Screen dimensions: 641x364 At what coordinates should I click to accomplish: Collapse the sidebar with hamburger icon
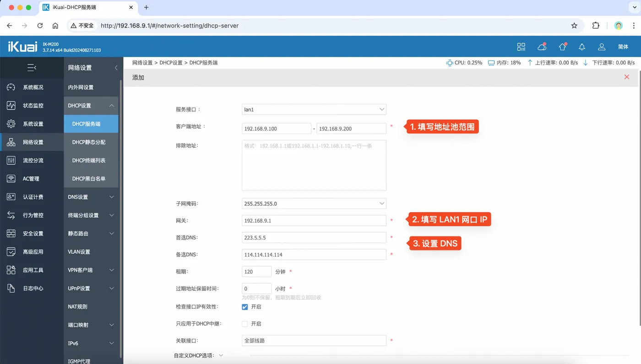32,68
